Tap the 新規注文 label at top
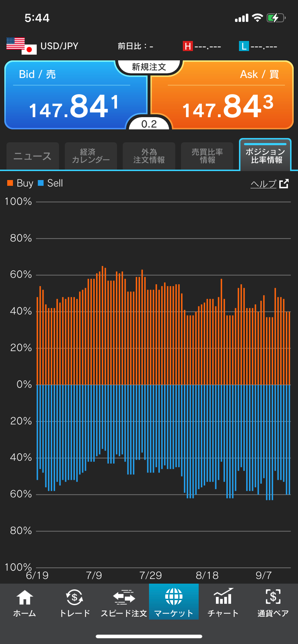Viewport: 298px width, 644px height. pos(149,67)
